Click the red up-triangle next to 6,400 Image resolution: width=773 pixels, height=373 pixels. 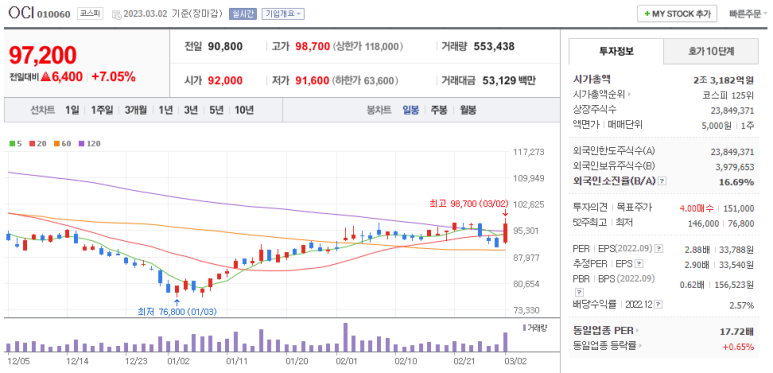point(46,77)
